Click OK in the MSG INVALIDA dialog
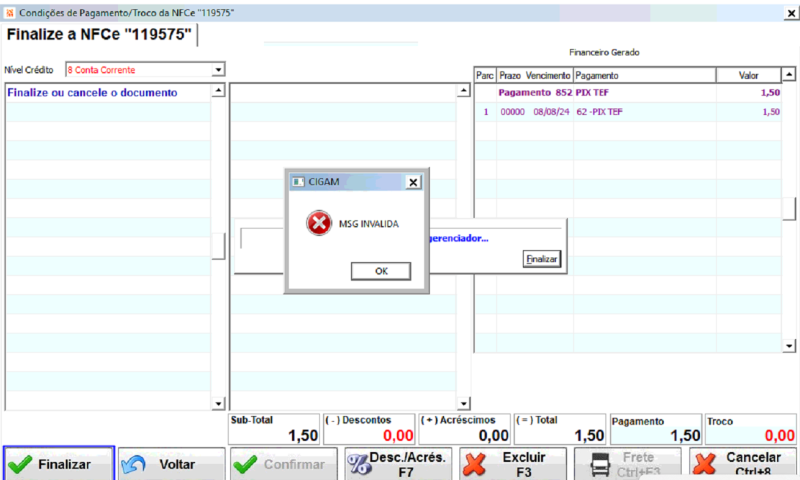 coord(381,271)
